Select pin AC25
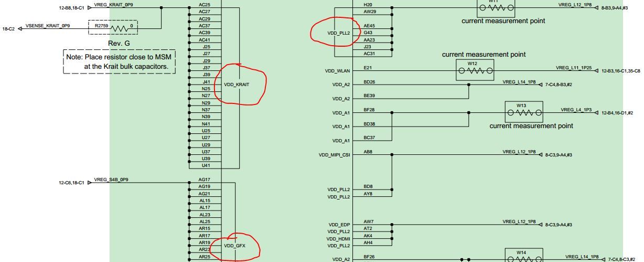Screen dimensions: 644x262 [205, 4]
